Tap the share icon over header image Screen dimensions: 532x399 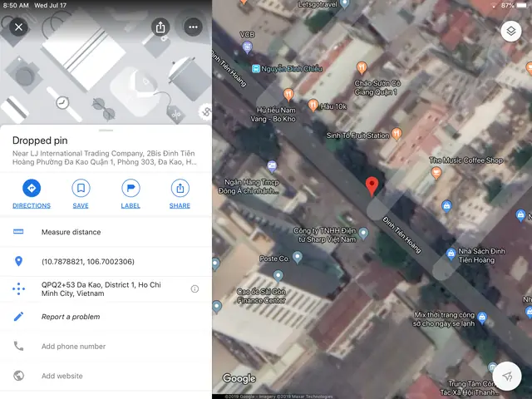pos(160,27)
